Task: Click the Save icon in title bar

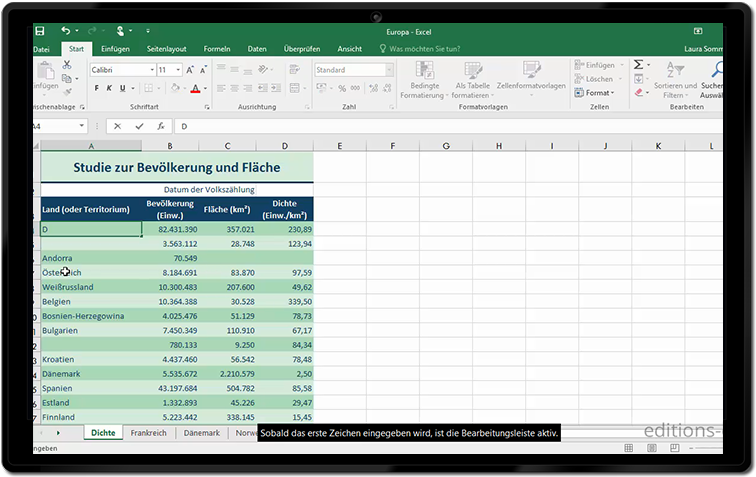Action: (x=39, y=31)
